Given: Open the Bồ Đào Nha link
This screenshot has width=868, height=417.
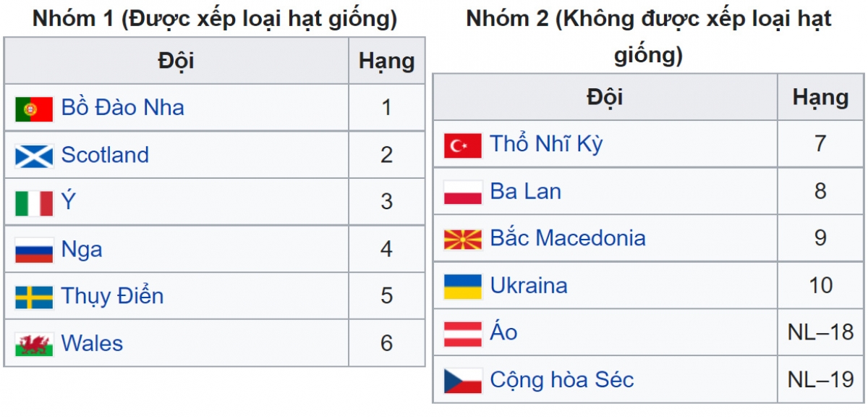Looking at the screenshot, I should 122,108.
